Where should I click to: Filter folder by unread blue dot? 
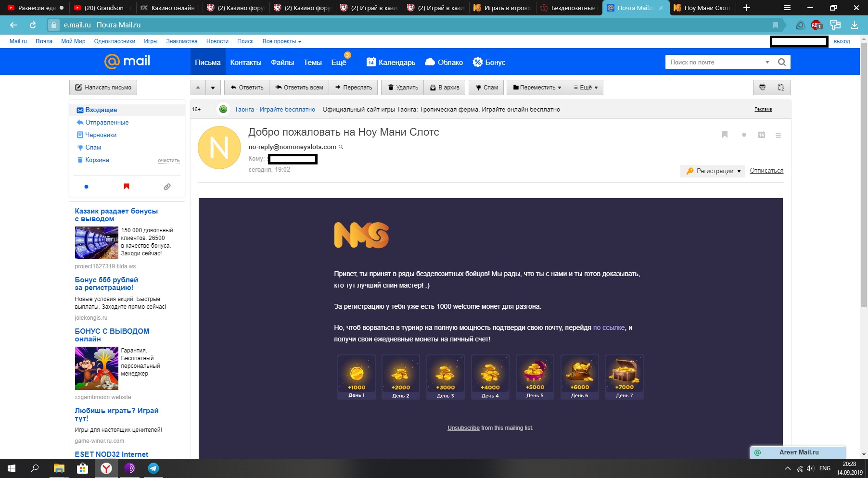pos(86,187)
